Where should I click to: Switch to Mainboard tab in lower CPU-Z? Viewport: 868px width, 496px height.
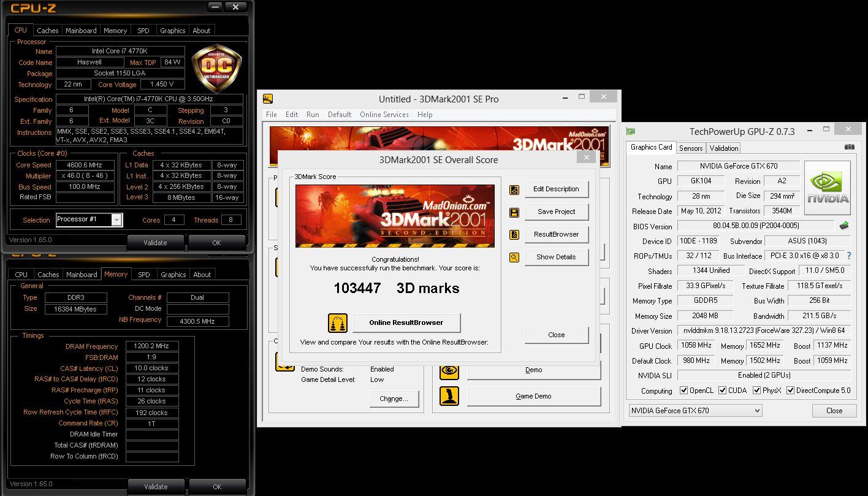[x=82, y=275]
